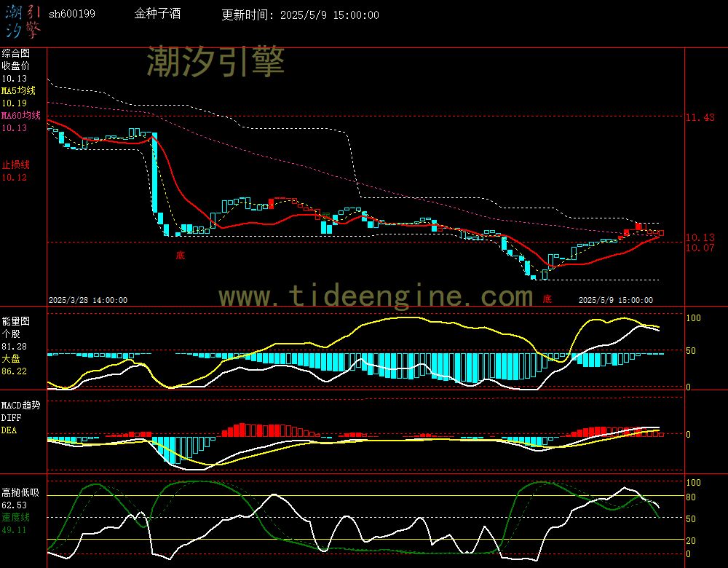Click the 更新时间 update timestamp
Viewport: 728px width, 568px height.
coord(300,15)
